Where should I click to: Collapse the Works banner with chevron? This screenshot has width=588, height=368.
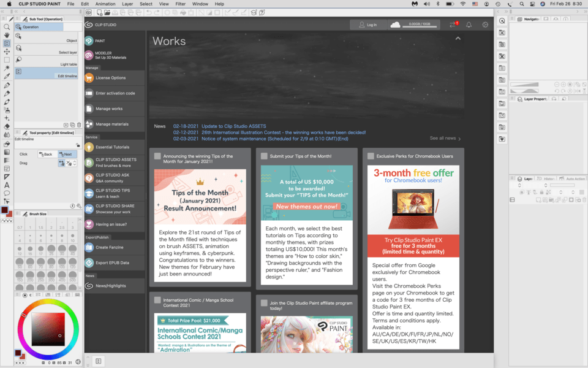click(458, 39)
